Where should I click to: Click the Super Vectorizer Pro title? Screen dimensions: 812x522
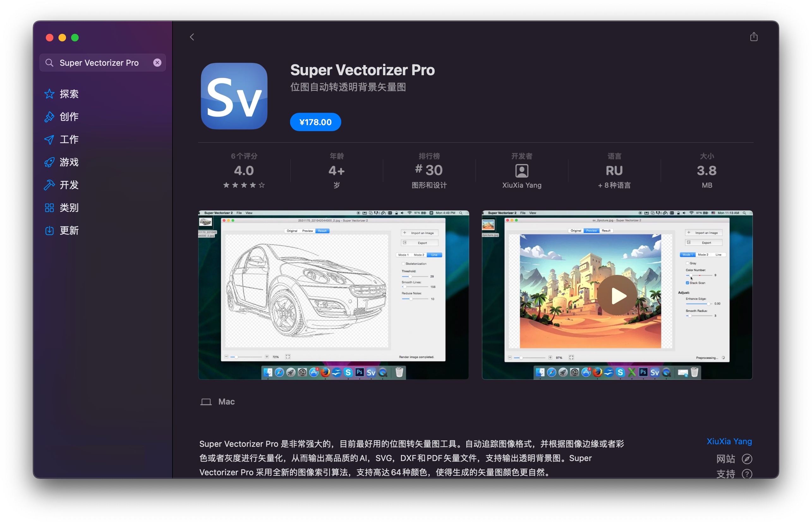362,70
